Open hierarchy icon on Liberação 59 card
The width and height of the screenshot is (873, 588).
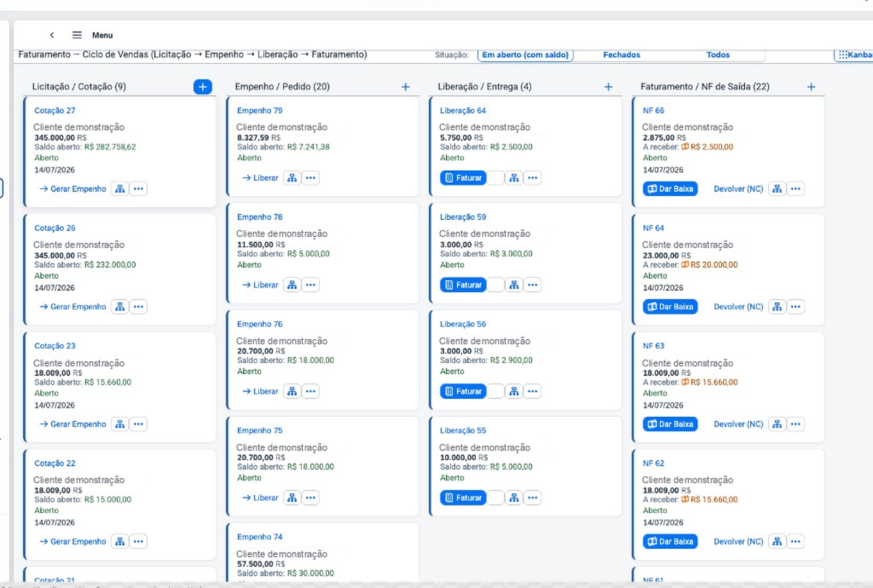point(514,285)
